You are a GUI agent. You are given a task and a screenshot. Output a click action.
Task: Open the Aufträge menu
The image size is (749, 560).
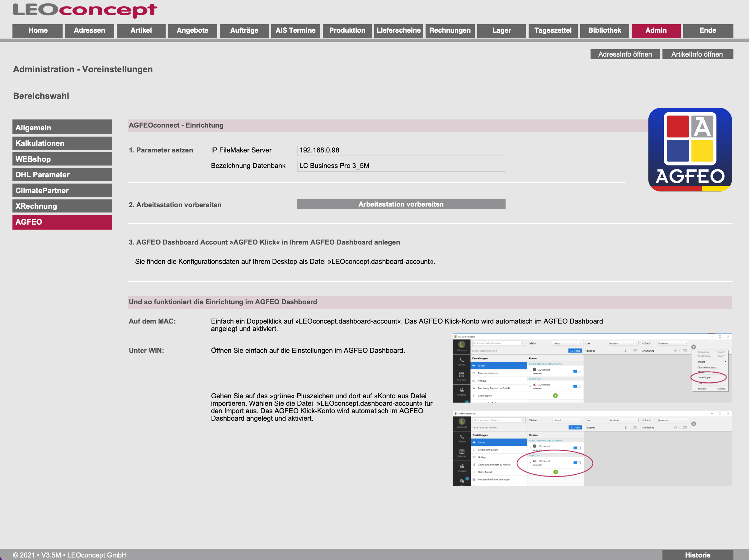tap(244, 31)
